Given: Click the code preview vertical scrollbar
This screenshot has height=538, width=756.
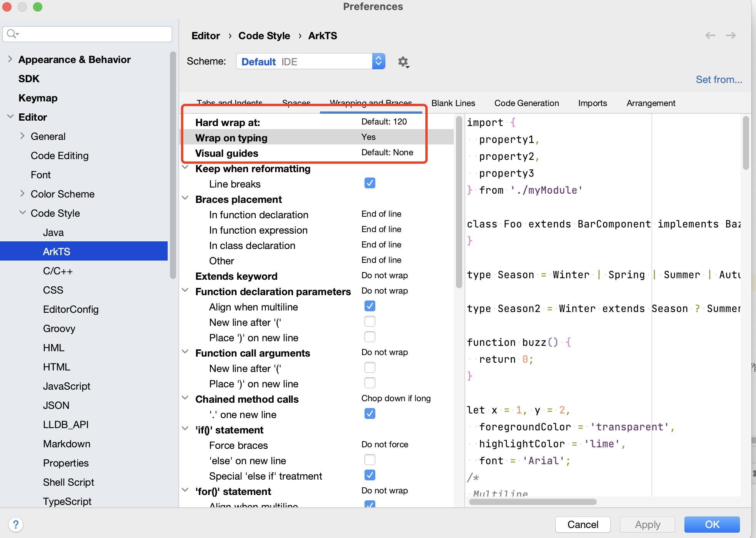Looking at the screenshot, I should click(746, 143).
